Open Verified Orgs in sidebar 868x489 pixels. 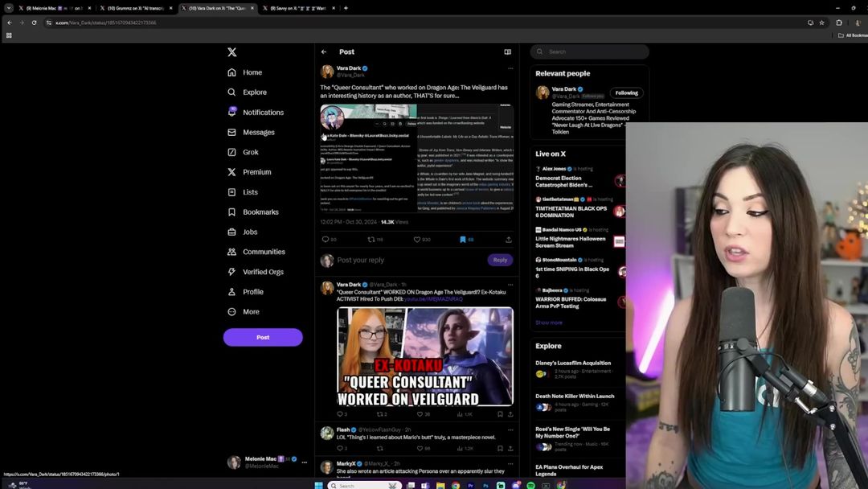[x=256, y=272]
